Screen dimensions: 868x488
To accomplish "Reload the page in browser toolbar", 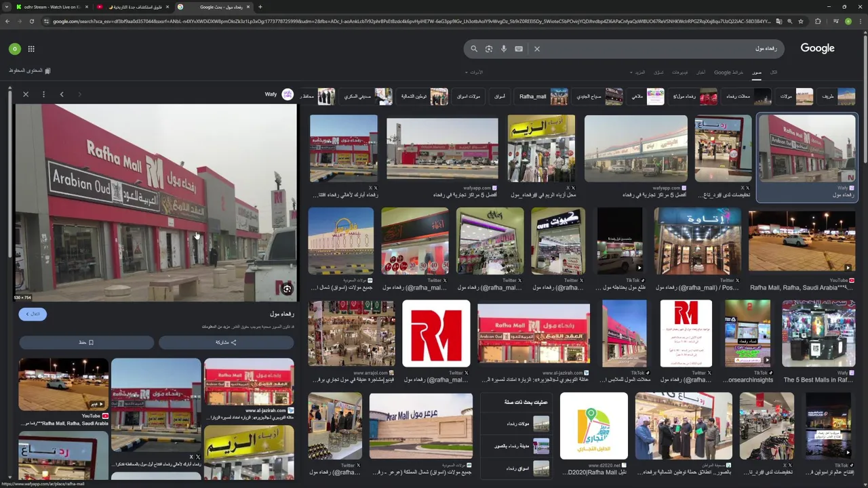I will point(32,21).
